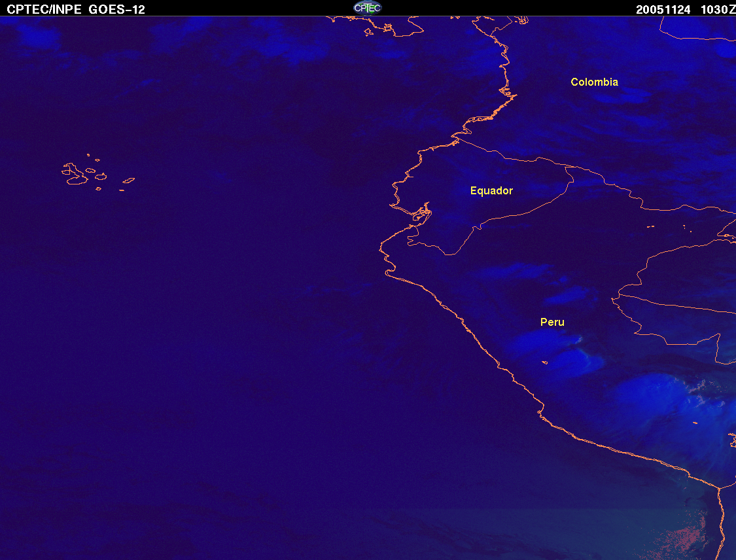Image resolution: width=736 pixels, height=560 pixels.
Task: Click the 'Colombia' country label
Action: (x=594, y=82)
